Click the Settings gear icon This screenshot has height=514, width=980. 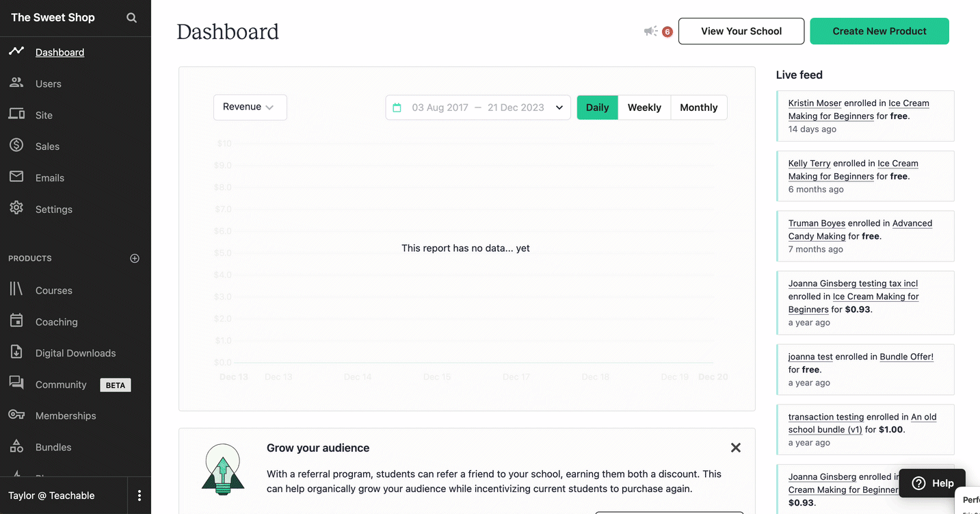(16, 208)
